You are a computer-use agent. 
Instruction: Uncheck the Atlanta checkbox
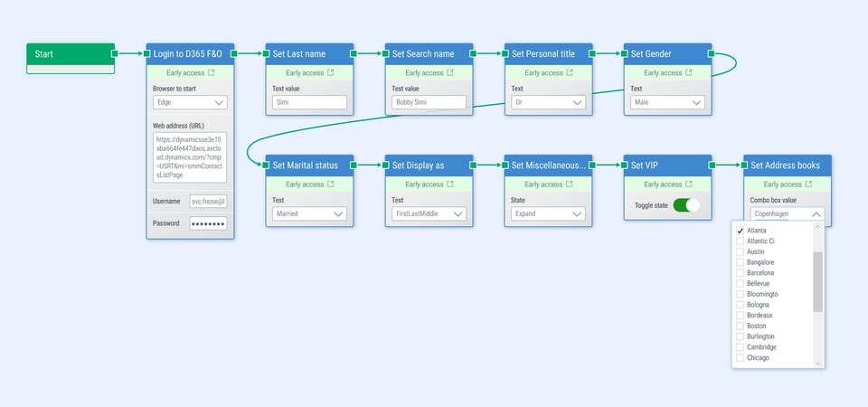point(740,231)
